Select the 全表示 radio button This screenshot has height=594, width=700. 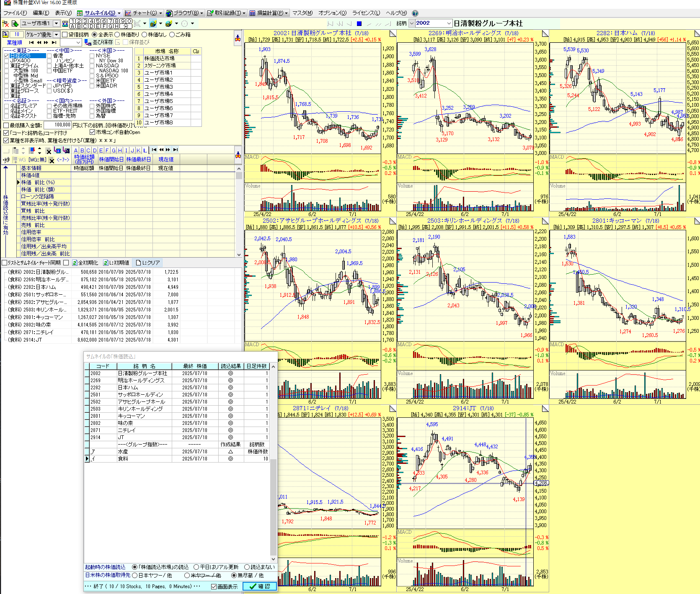point(94,34)
